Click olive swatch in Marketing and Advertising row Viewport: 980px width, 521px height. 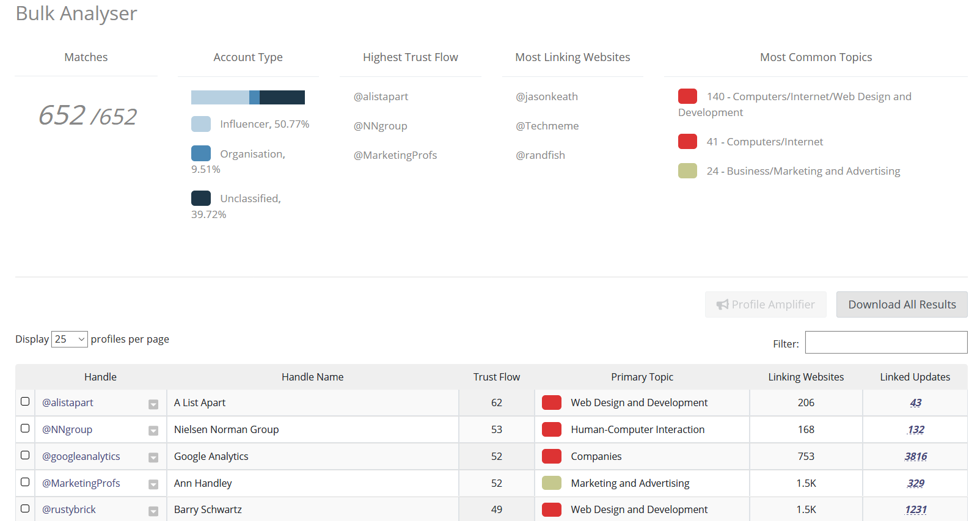click(552, 483)
